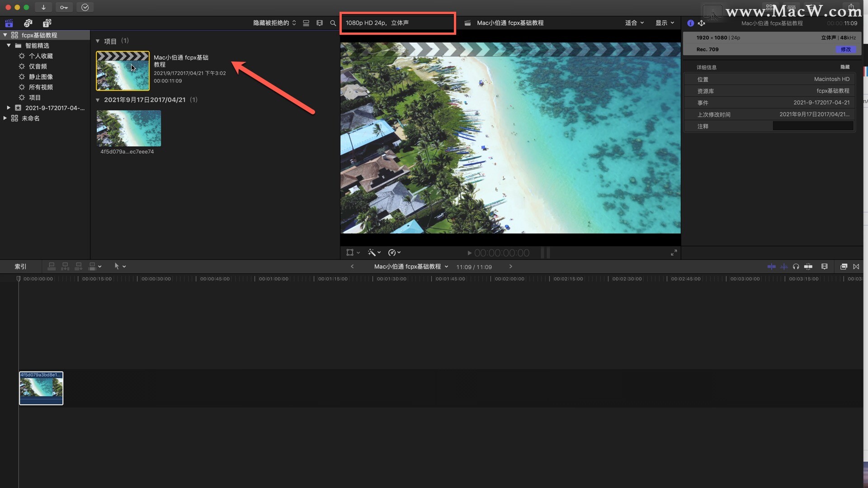The image size is (868, 488).
Task: Collapse the 智能精选 folder
Action: click(9, 45)
